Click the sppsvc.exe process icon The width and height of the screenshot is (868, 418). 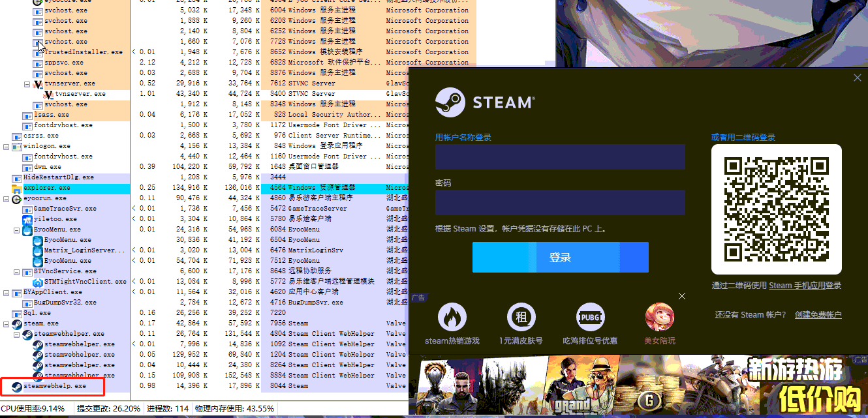[x=38, y=63]
